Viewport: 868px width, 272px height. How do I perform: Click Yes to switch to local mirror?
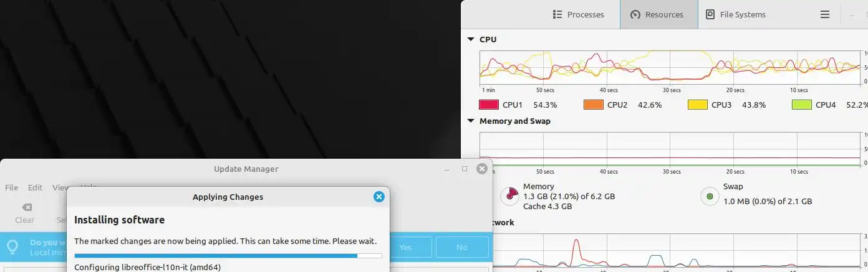[x=405, y=247]
